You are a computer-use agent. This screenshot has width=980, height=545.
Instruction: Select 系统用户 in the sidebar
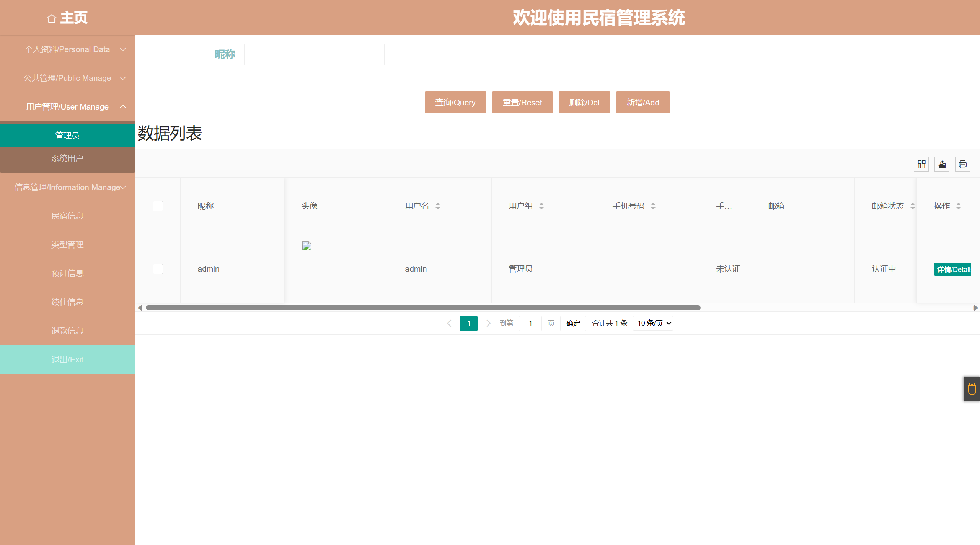coord(67,159)
